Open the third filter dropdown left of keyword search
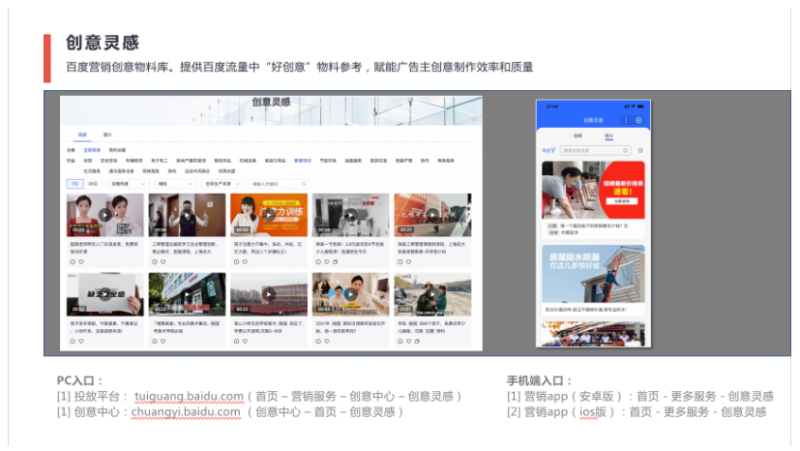This screenshot has height=451, width=800. (223, 184)
